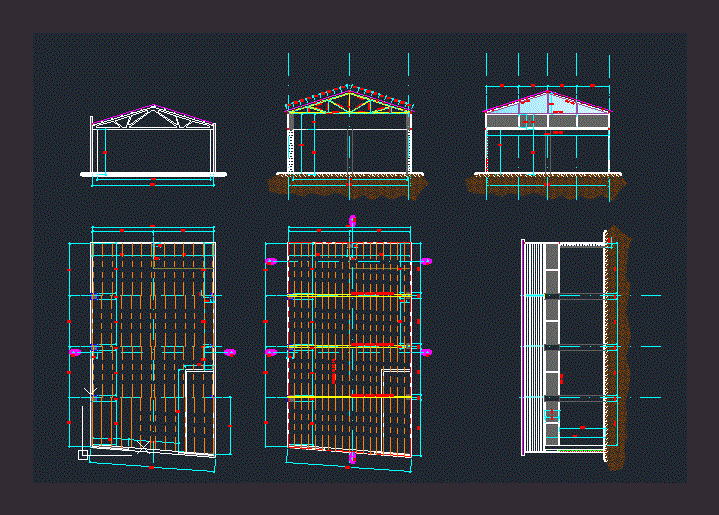Select magenta section marker above middle plan
This screenshot has width=719, height=515.
point(351,220)
